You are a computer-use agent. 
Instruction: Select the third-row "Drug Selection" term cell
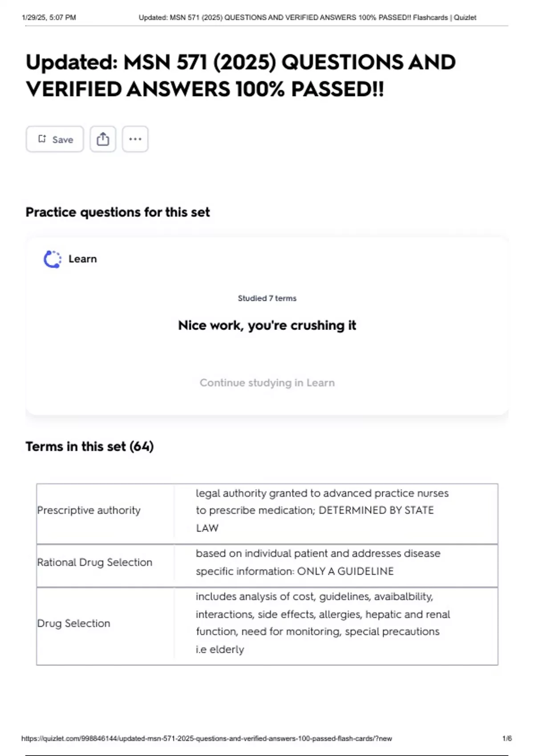click(x=73, y=623)
